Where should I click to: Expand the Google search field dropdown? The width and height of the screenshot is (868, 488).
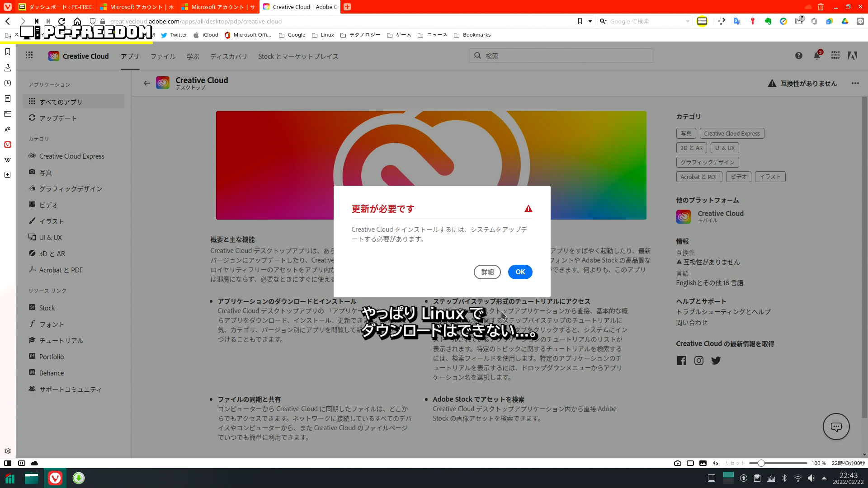[x=688, y=21]
